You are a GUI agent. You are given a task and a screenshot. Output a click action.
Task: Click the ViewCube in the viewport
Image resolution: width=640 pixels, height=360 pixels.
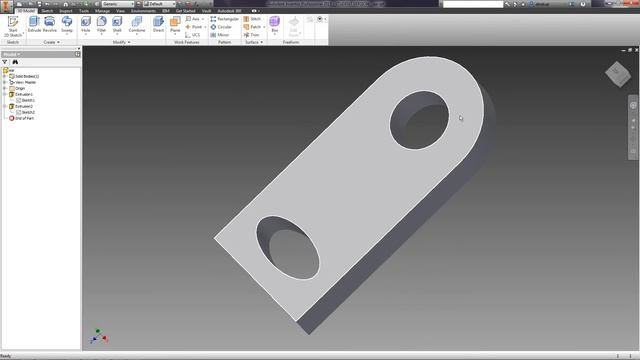point(618,74)
